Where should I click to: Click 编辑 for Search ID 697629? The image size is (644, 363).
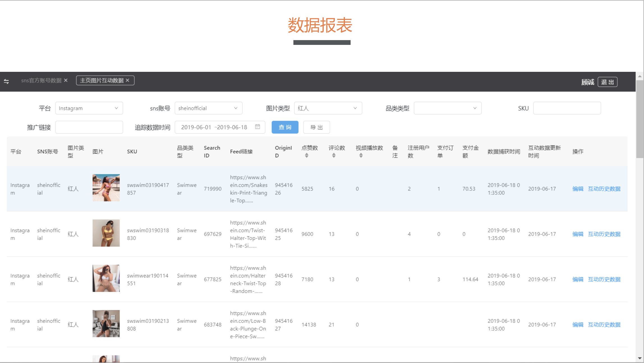click(x=578, y=234)
